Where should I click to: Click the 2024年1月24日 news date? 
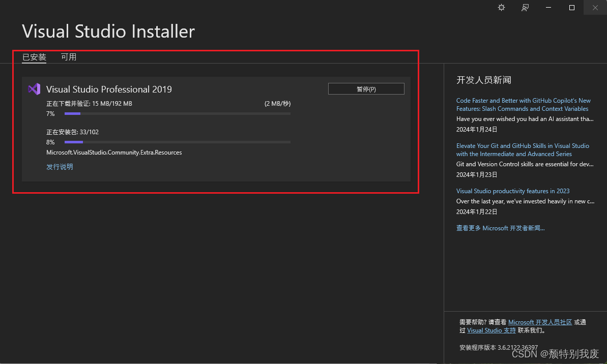click(477, 130)
